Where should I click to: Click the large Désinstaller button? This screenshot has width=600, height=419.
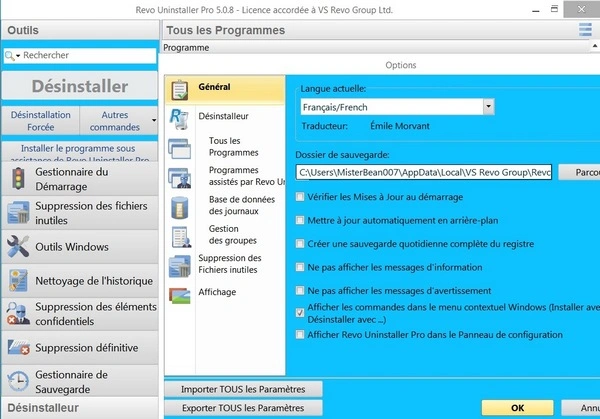80,86
